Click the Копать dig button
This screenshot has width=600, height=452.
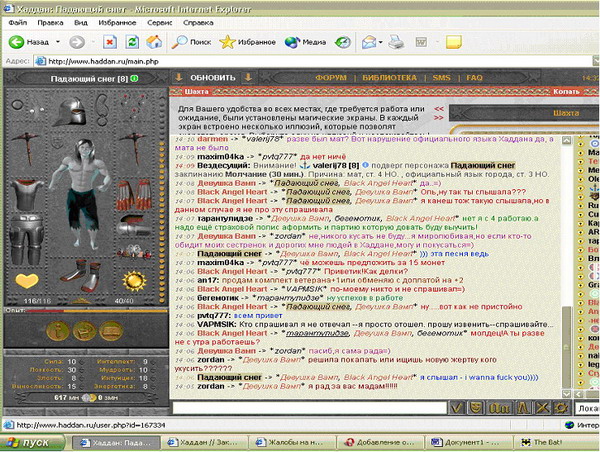click(566, 91)
